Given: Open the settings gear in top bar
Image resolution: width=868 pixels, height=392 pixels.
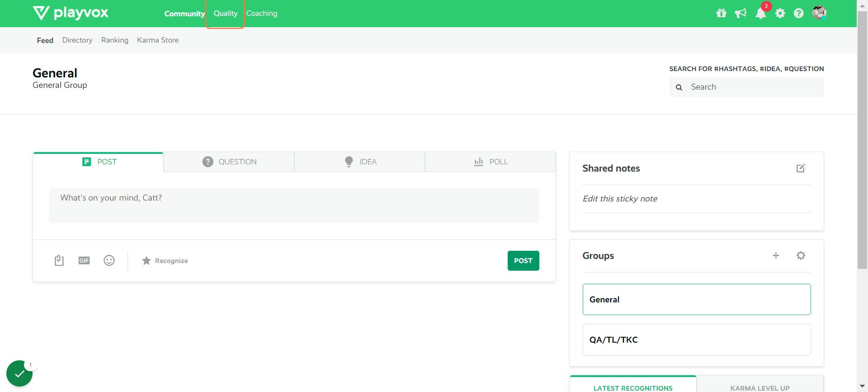Looking at the screenshot, I should (x=780, y=14).
